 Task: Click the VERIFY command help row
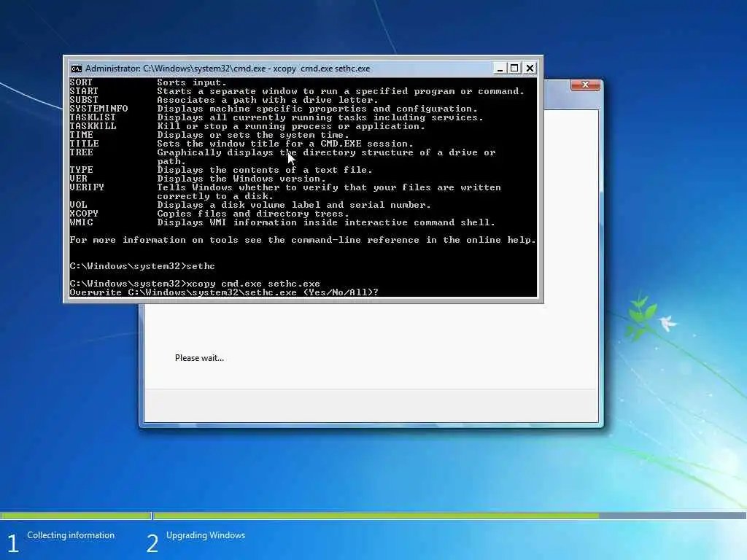[x=285, y=192]
